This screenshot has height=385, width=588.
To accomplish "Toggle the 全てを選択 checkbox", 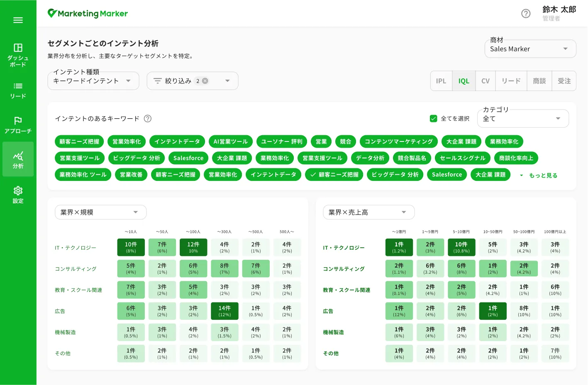I will (434, 119).
